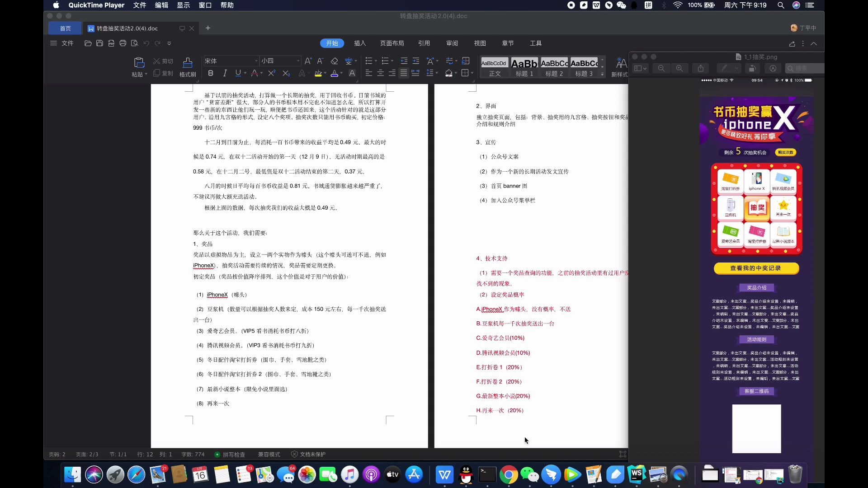Print the document via printer icon
868x488 pixels.
pyautogui.click(x=123, y=43)
